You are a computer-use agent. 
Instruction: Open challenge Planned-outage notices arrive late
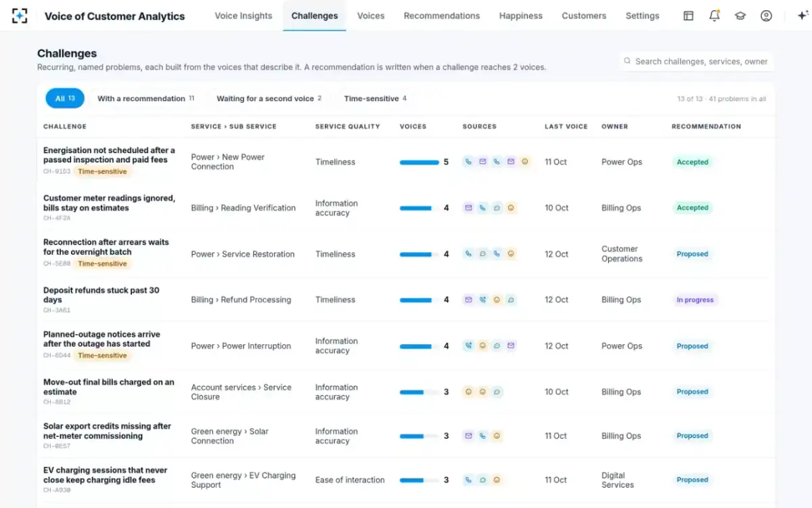click(101, 339)
